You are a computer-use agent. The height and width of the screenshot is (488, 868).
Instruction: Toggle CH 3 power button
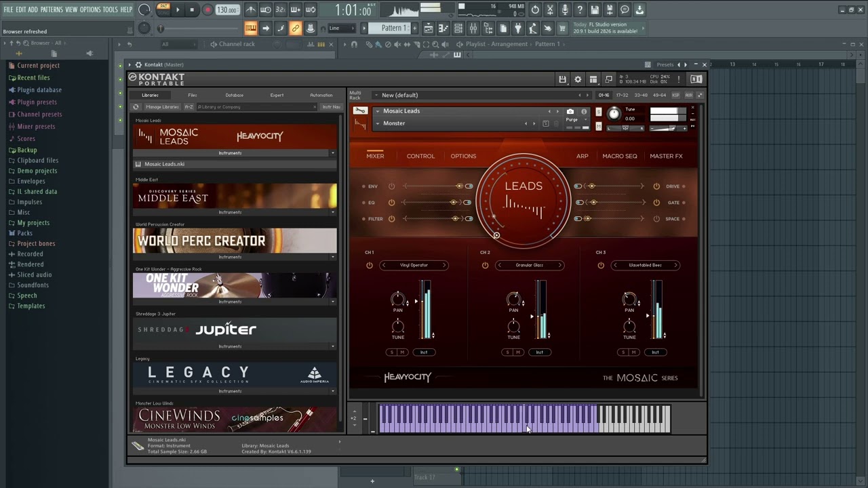coord(601,265)
